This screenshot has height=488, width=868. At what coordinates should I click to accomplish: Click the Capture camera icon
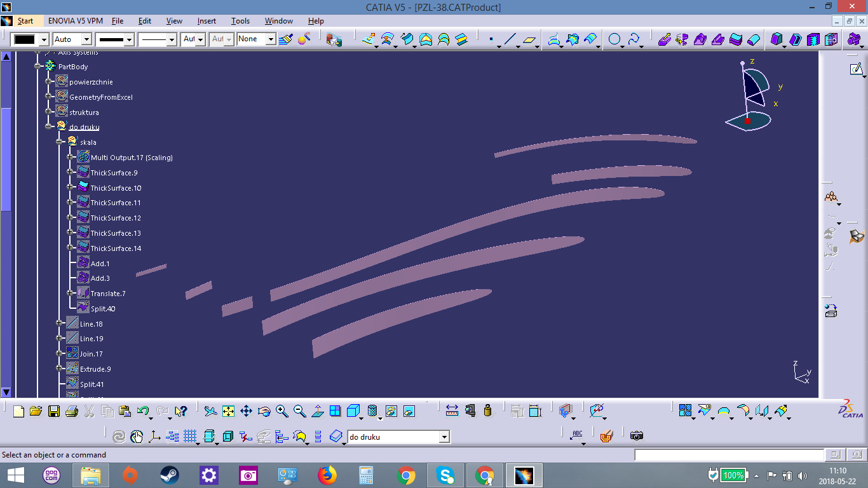click(x=637, y=436)
